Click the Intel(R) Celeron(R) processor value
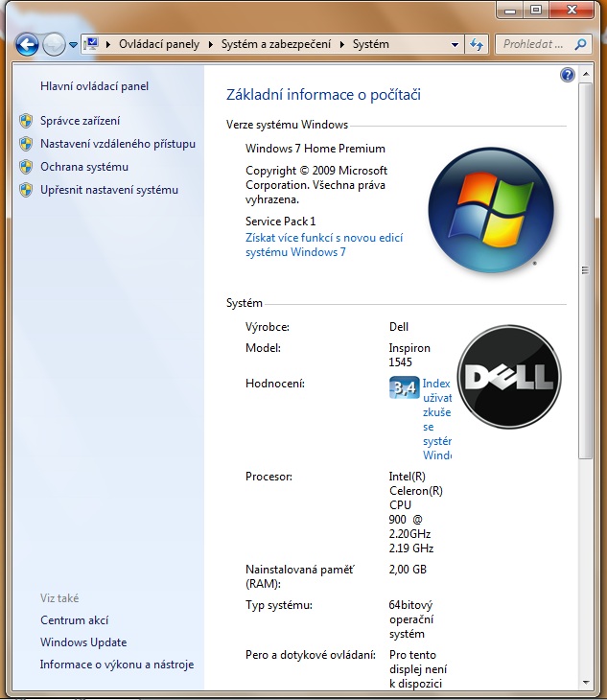 [415, 512]
